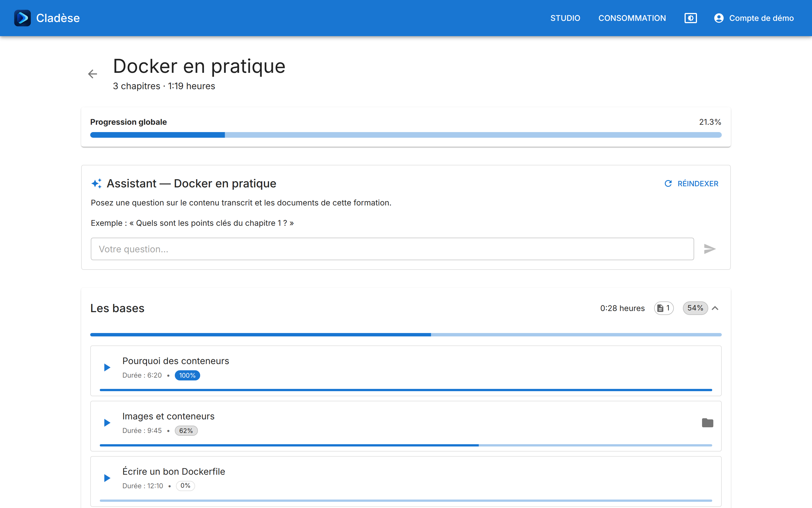Click the assistant sparkle icon
The image size is (812, 508).
pos(97,183)
